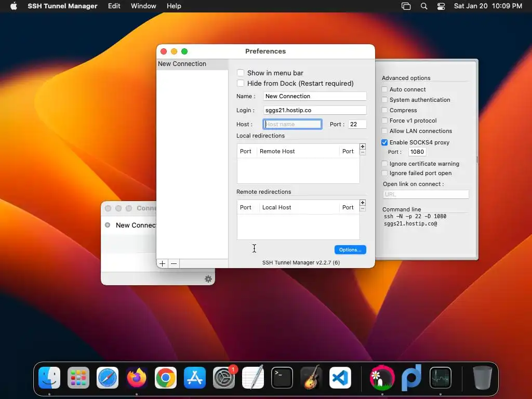Click the Login field with sggs21.hostip.co

[315, 110]
